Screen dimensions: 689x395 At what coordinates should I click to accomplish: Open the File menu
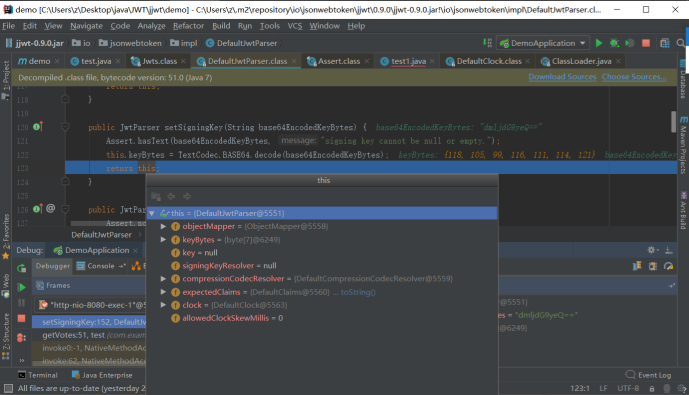coord(8,26)
